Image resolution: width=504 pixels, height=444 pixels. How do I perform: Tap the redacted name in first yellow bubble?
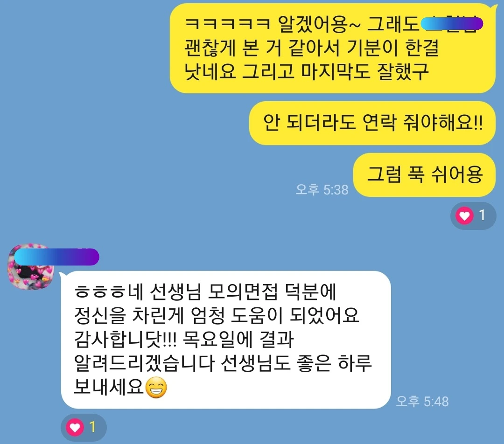pyautogui.click(x=452, y=24)
